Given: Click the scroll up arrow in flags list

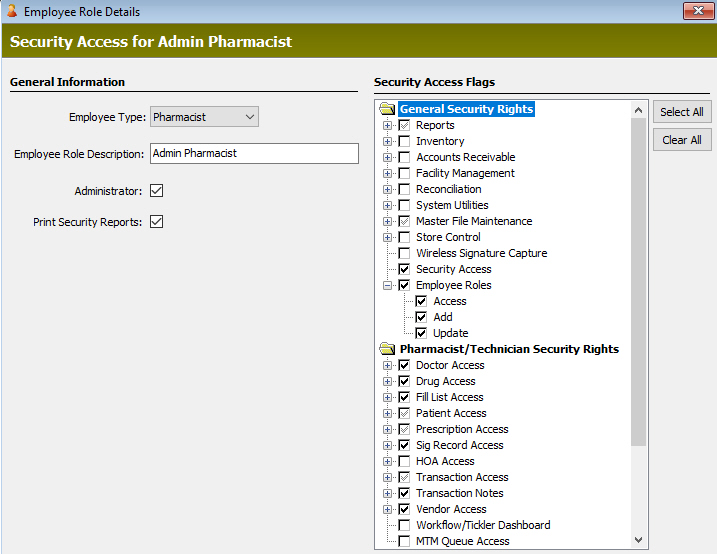Looking at the screenshot, I should pyautogui.click(x=638, y=110).
